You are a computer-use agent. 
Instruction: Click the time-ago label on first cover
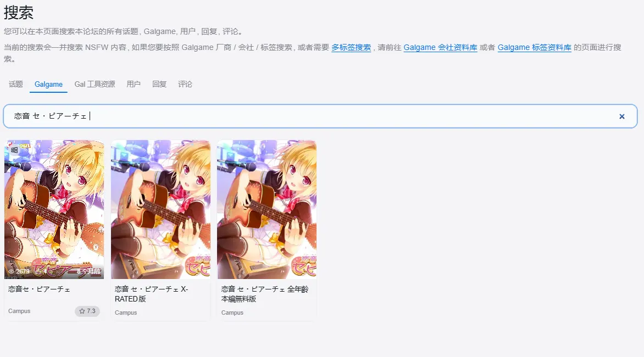pyautogui.click(x=88, y=271)
